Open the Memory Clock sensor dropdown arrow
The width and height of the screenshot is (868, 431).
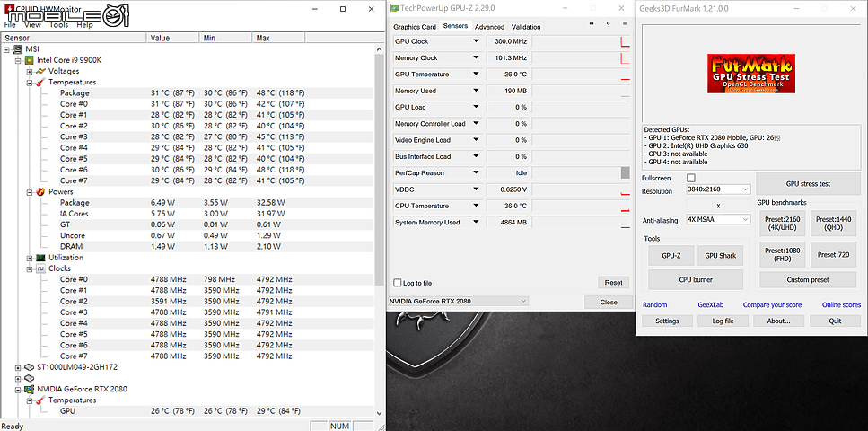pos(476,57)
